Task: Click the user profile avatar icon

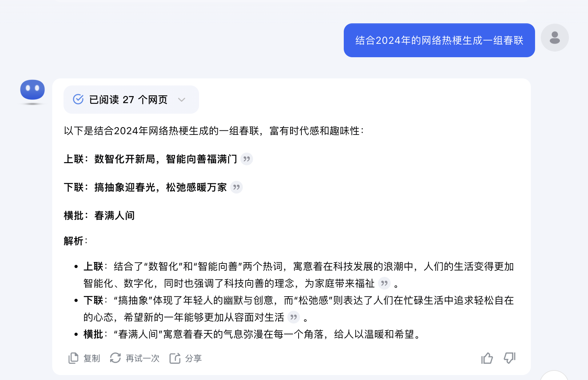Action: (554, 37)
